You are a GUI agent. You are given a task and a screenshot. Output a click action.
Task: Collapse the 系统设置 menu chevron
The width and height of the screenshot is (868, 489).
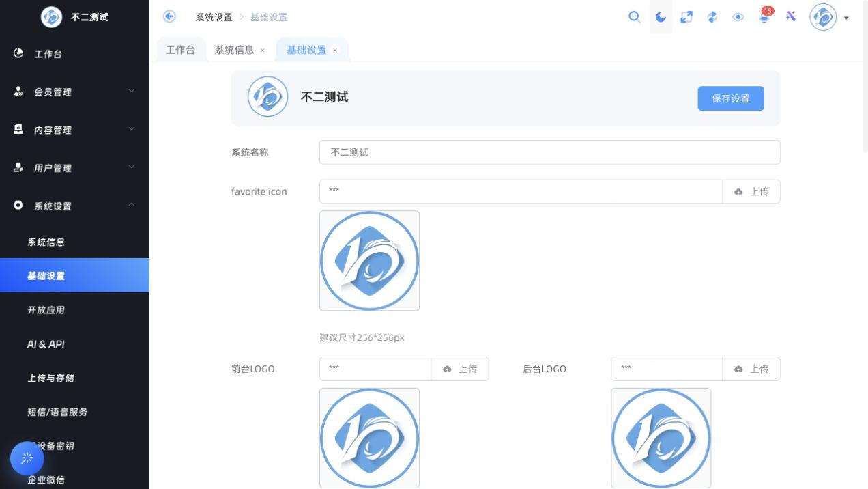[132, 205]
